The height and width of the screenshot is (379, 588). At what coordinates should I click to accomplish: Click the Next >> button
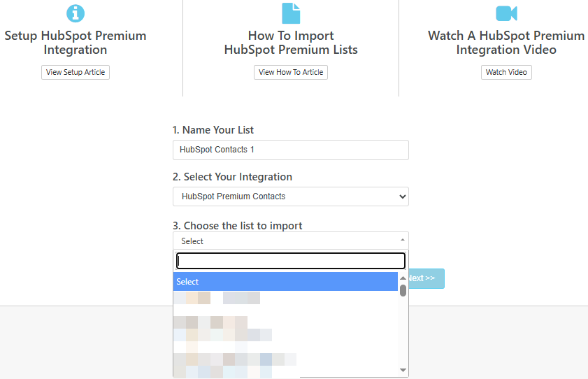tap(426, 278)
